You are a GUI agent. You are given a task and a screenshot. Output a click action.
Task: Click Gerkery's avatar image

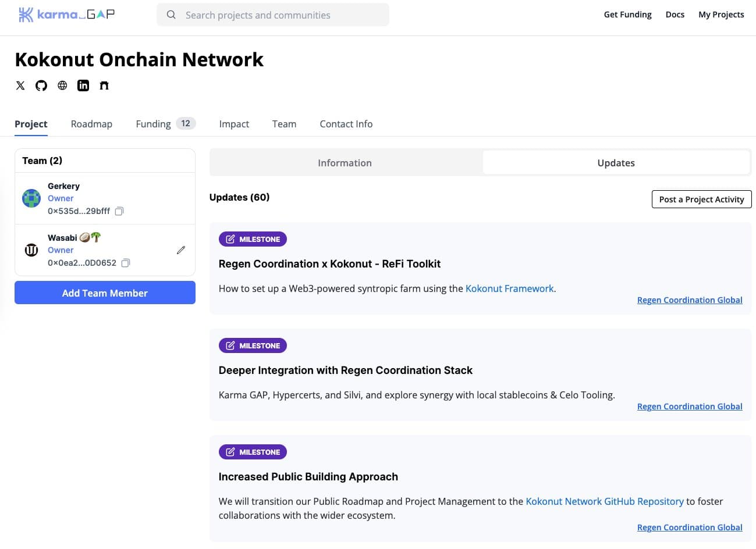tap(31, 198)
